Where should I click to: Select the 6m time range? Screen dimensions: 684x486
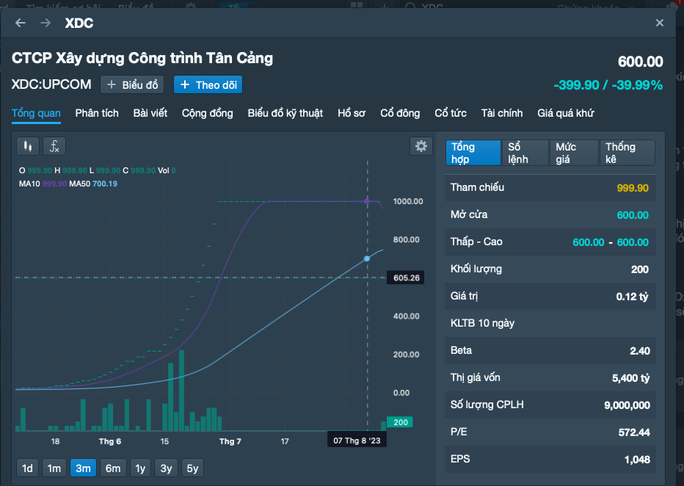point(112,468)
